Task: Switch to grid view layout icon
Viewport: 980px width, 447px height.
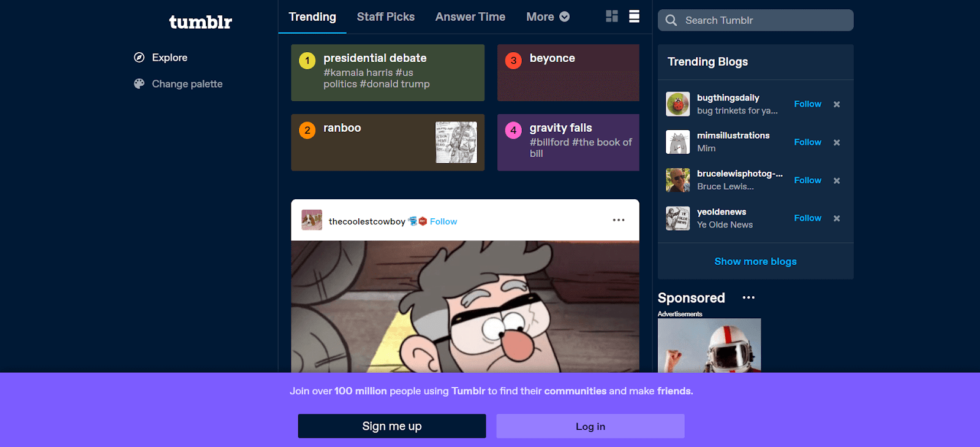Action: 612,17
